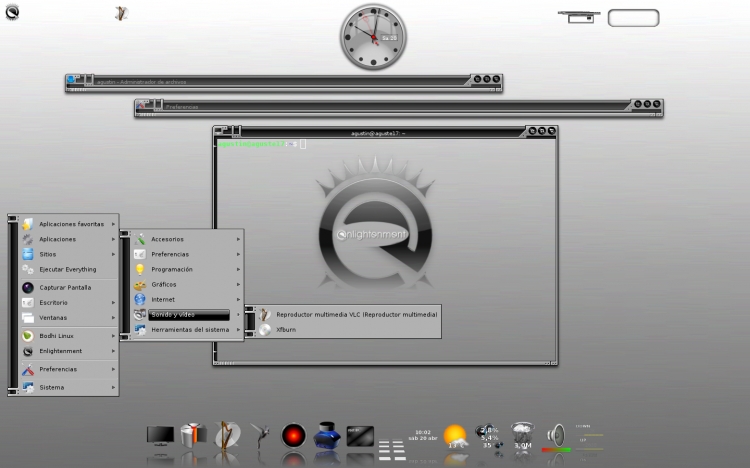This screenshot has width=750, height=468.
Task: Click the empty rounded pager box at top right
Action: (x=633, y=18)
